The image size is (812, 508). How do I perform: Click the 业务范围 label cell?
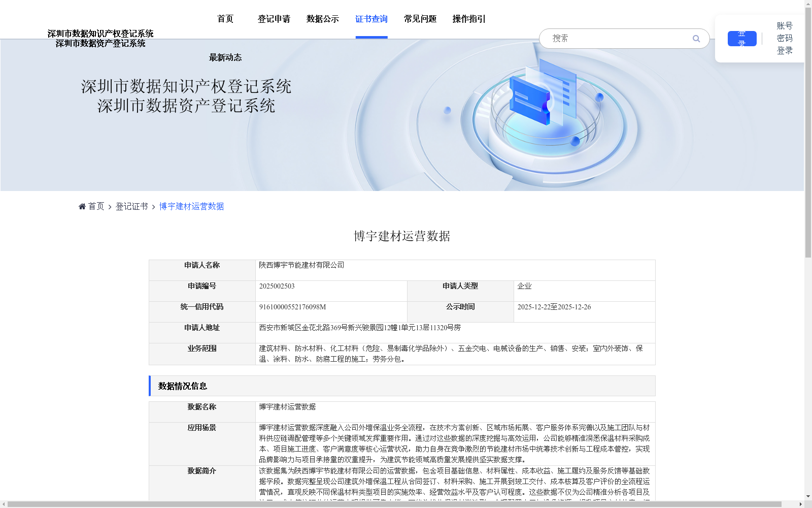pos(202,354)
